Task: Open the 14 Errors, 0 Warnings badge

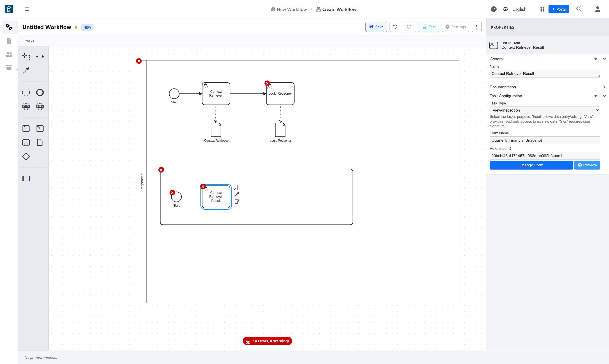Action: click(267, 341)
